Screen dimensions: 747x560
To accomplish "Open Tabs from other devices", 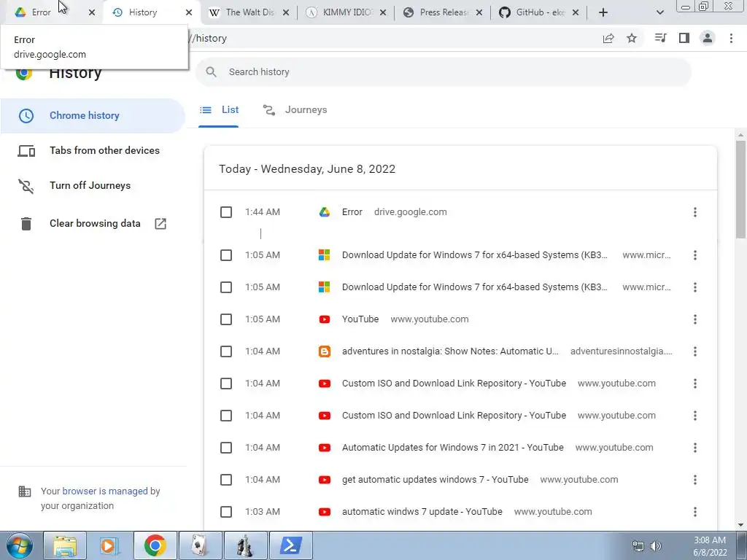I will click(x=93, y=151).
